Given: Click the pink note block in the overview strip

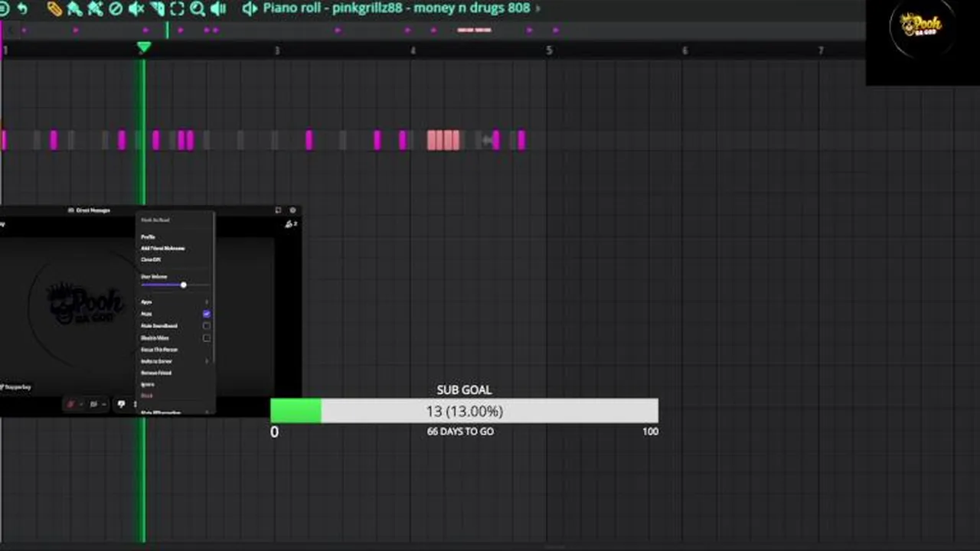Looking at the screenshot, I should 474,30.
